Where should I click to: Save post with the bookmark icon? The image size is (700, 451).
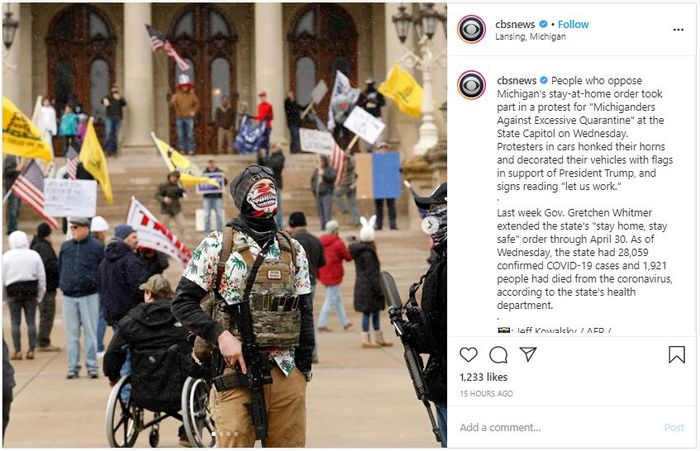tap(677, 355)
